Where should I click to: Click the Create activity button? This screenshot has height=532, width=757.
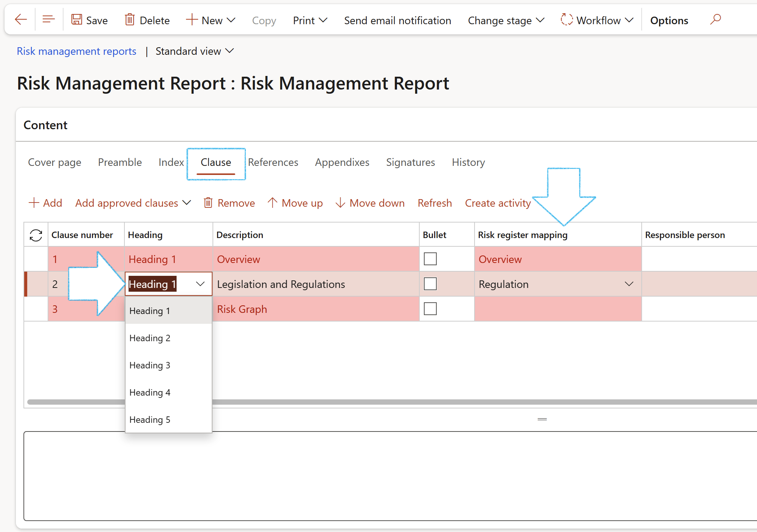[498, 203]
